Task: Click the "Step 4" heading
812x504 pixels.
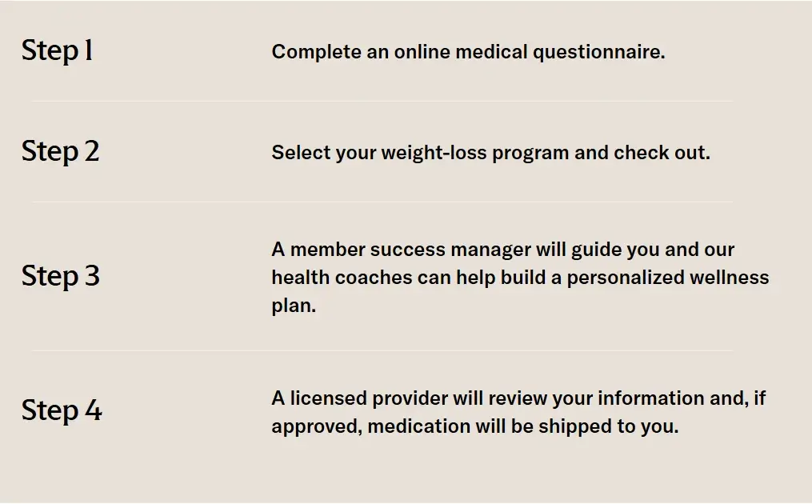Action: tap(62, 410)
